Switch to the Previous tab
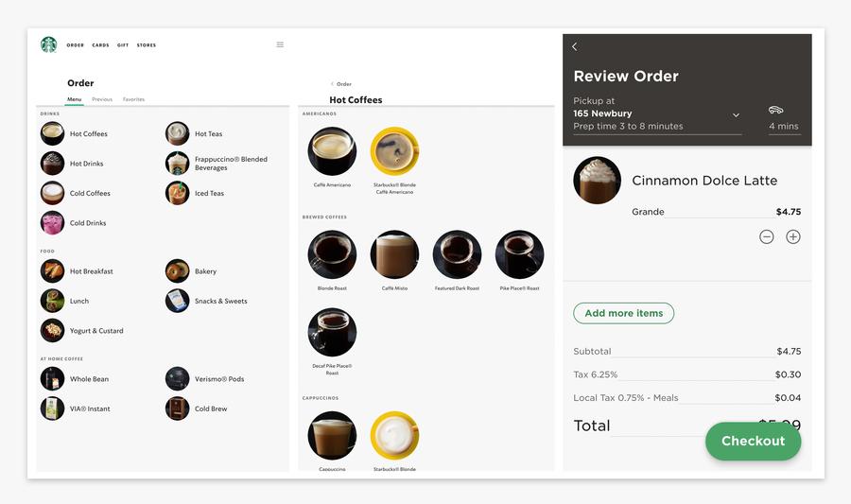This screenshot has height=504, width=851. tap(102, 99)
